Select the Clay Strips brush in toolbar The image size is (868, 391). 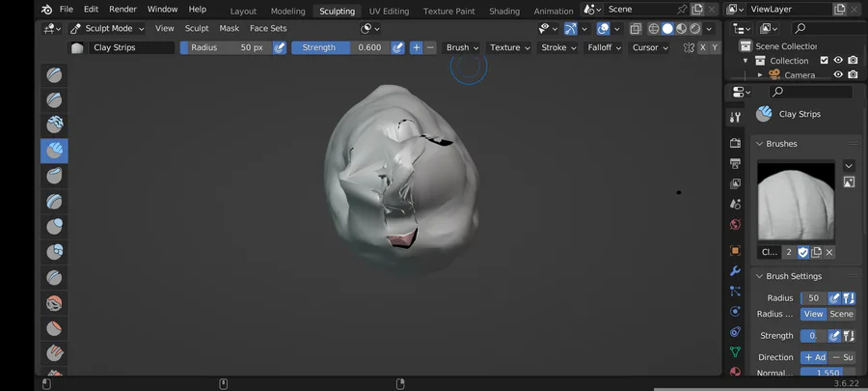pos(54,150)
